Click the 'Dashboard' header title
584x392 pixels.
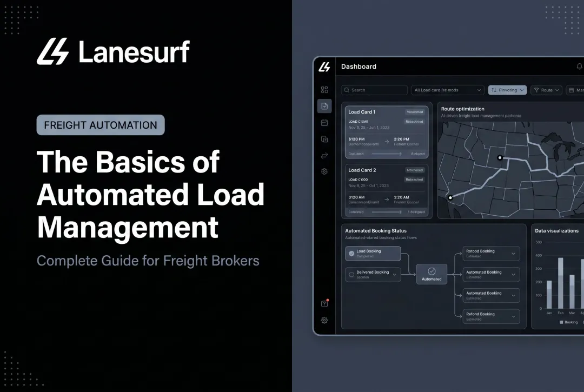pos(359,67)
